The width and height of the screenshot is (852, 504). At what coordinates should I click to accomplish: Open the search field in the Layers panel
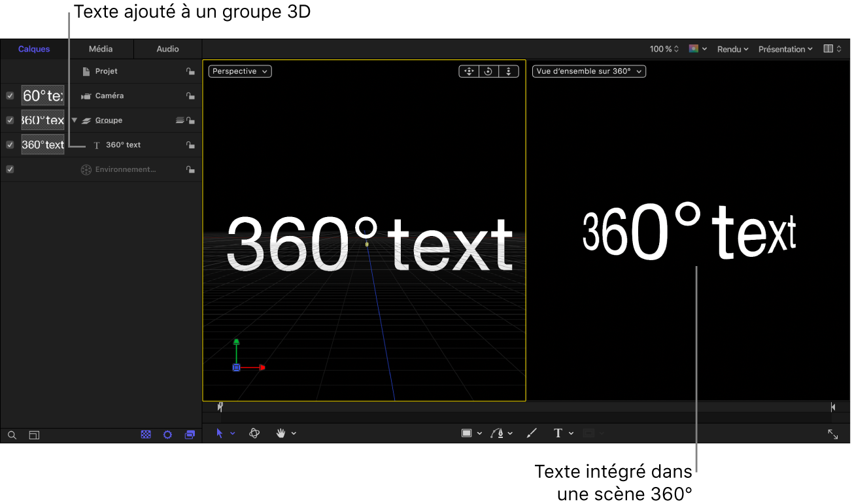(x=12, y=435)
